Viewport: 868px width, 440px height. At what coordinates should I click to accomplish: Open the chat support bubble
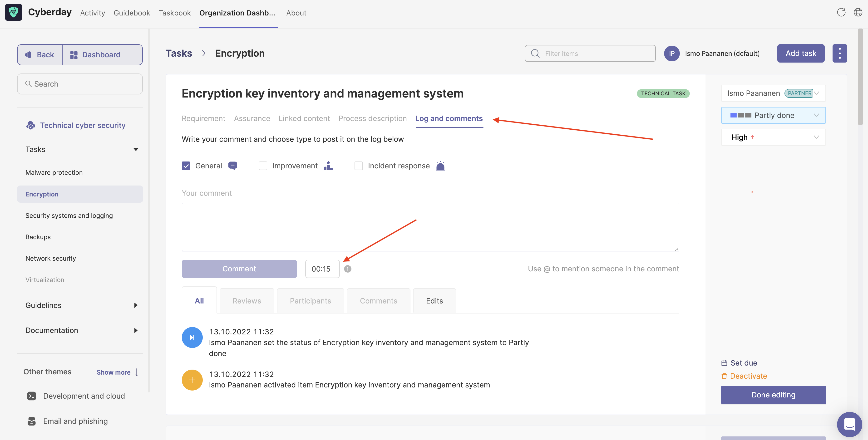(849, 424)
